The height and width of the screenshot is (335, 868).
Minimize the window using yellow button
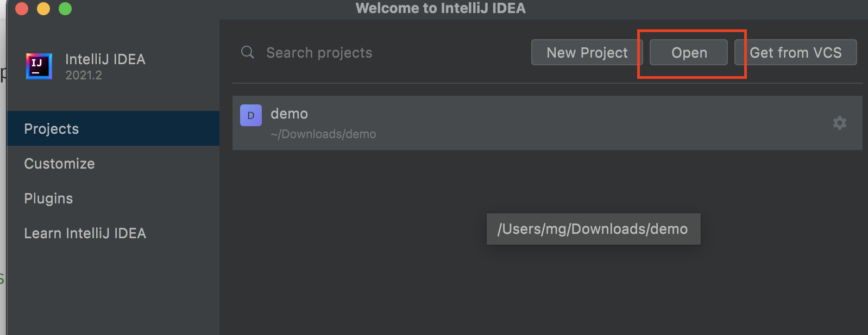pos(43,9)
